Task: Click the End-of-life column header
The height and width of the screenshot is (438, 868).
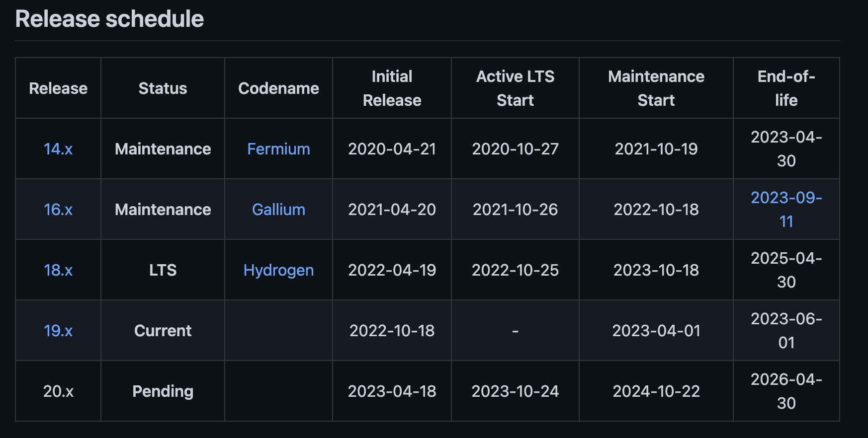Action: [x=786, y=88]
